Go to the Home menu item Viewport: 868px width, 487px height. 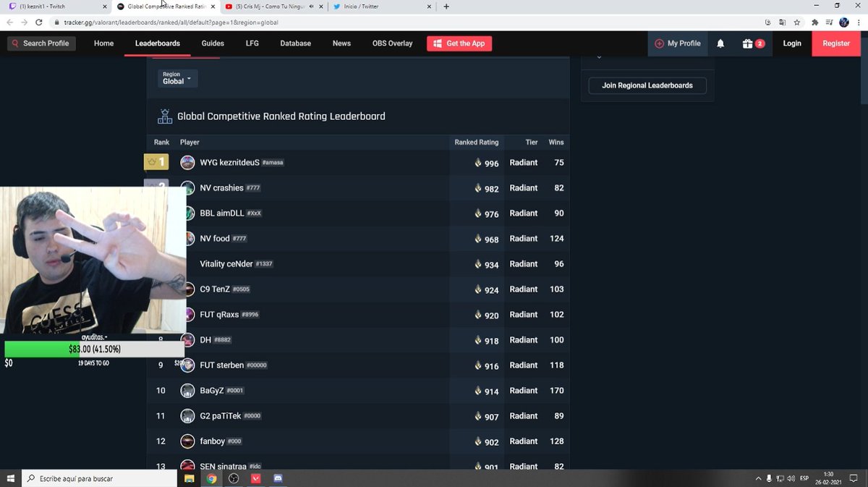click(103, 43)
